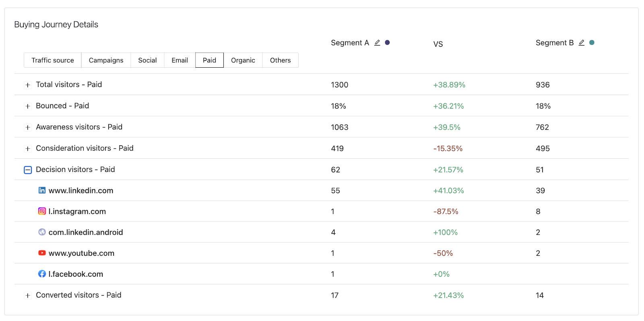Open the edit pencil for Segment B
The height and width of the screenshot is (321, 644).
[581, 42]
